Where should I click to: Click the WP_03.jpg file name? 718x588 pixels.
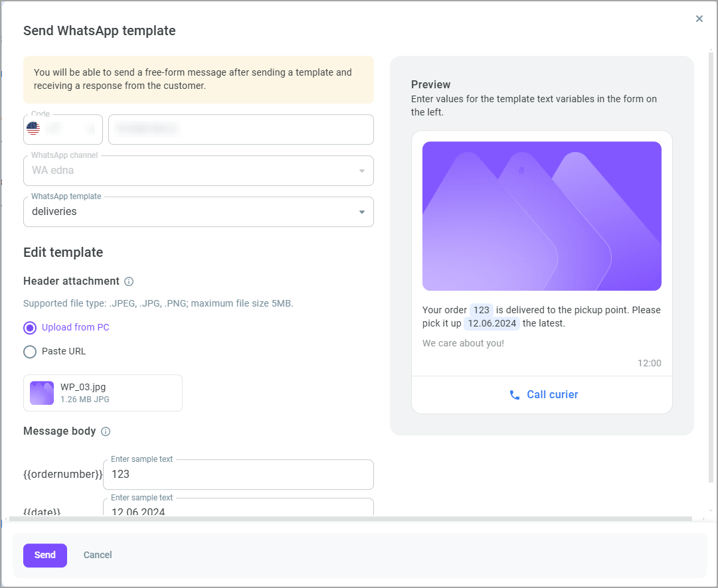83,387
